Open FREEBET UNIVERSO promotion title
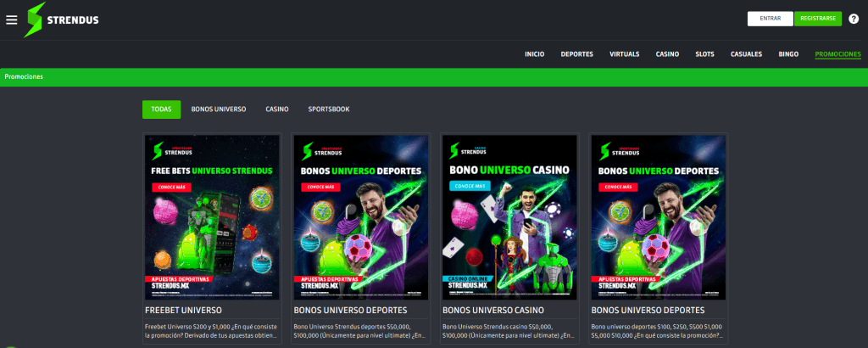Image resolution: width=868 pixels, height=348 pixels. pos(183,311)
